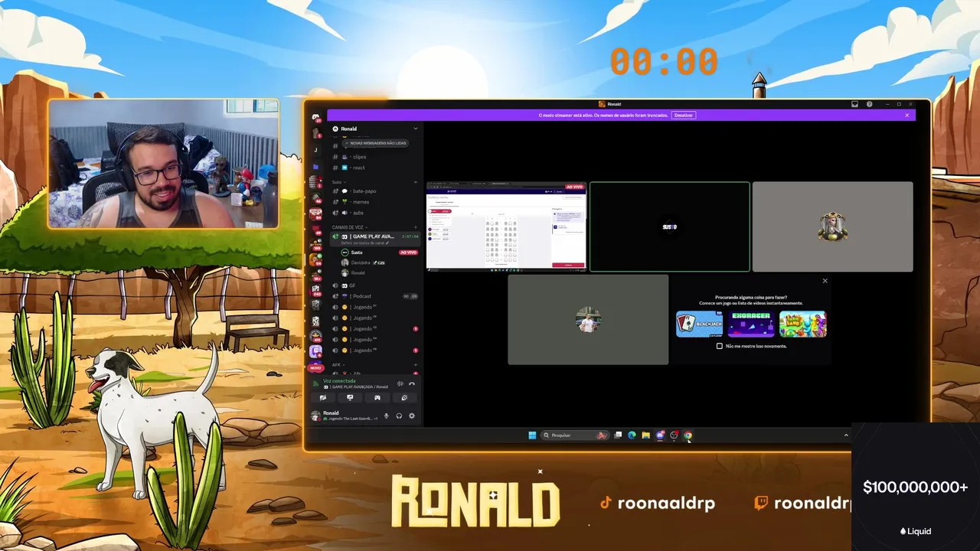
Task: Collapse the Subs category
Action: (x=338, y=182)
